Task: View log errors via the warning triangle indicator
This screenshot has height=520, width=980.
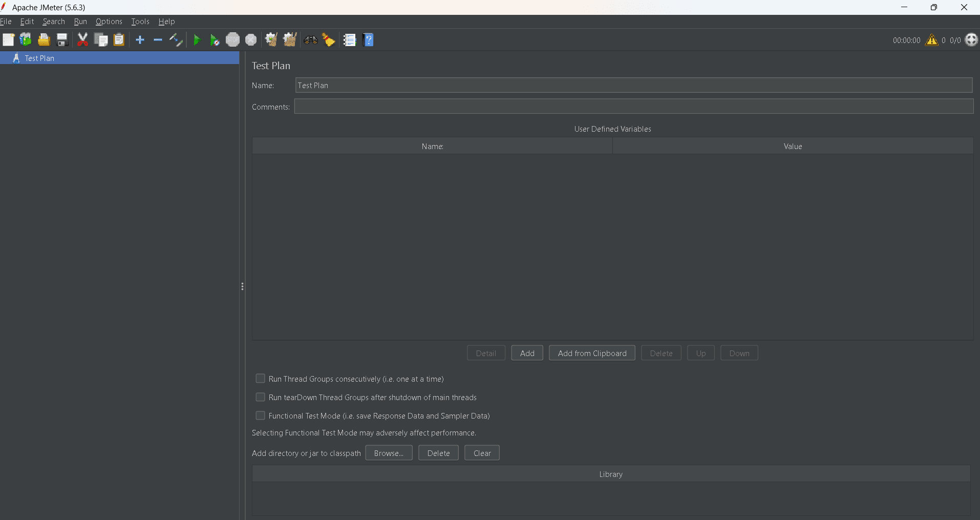Action: [931, 40]
